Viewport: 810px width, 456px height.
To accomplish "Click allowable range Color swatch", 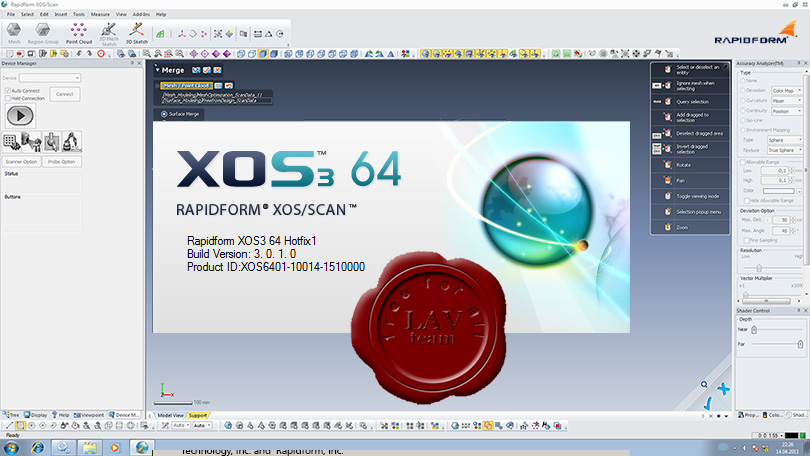I will 778,191.
